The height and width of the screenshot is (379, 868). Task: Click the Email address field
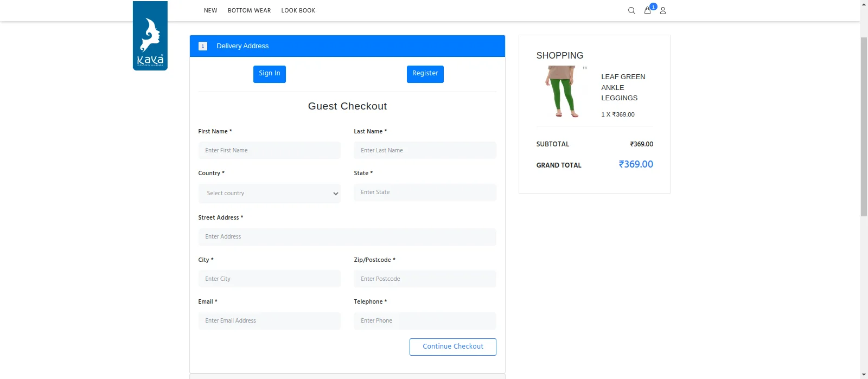click(x=269, y=321)
